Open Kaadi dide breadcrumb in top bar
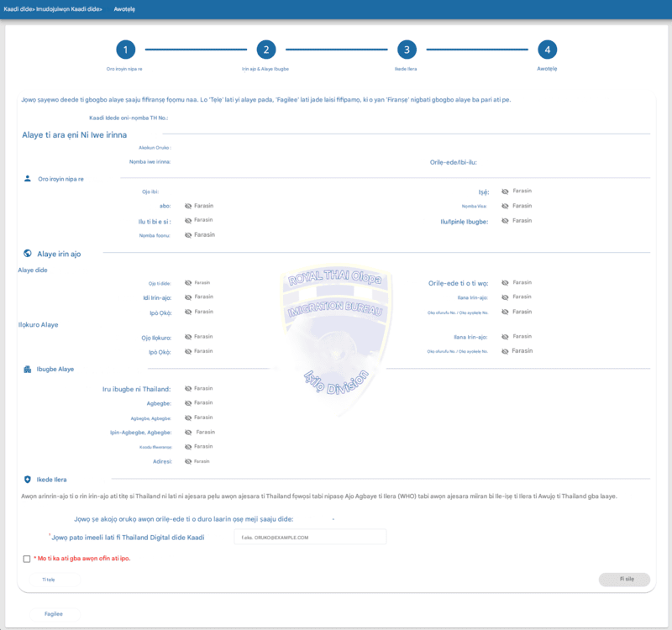 18,9
